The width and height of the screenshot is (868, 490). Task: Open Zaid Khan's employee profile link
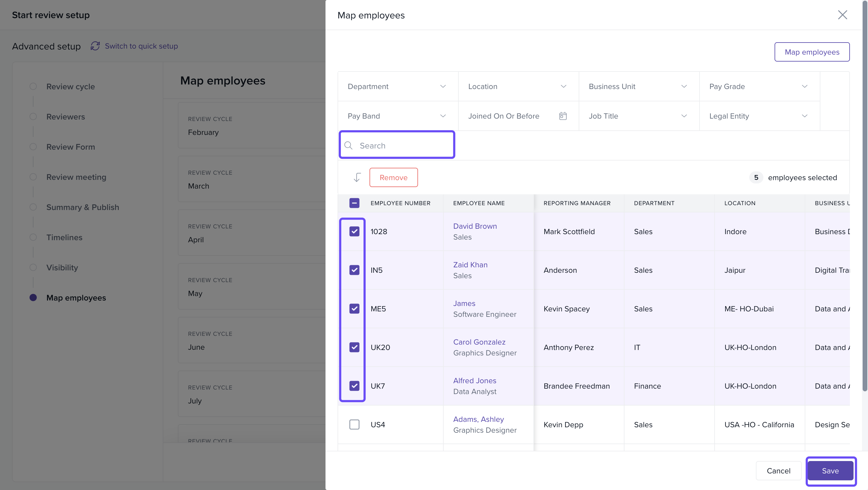(x=470, y=265)
